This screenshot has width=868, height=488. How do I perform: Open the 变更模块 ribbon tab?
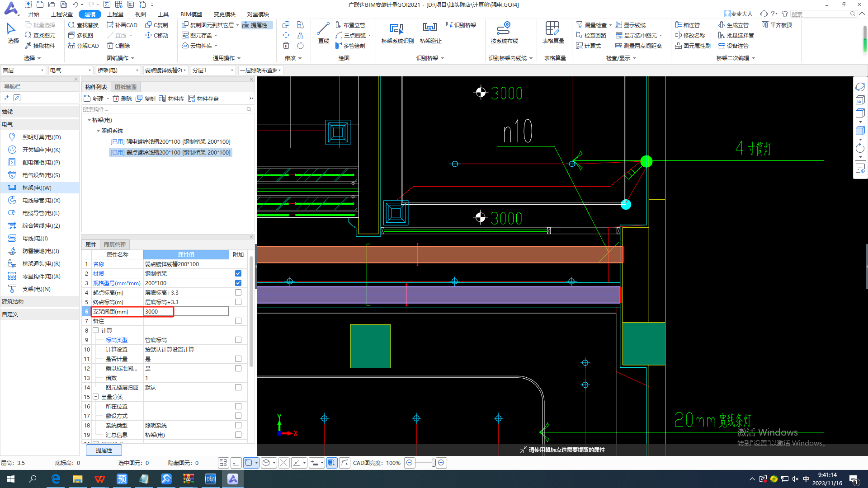coord(224,14)
